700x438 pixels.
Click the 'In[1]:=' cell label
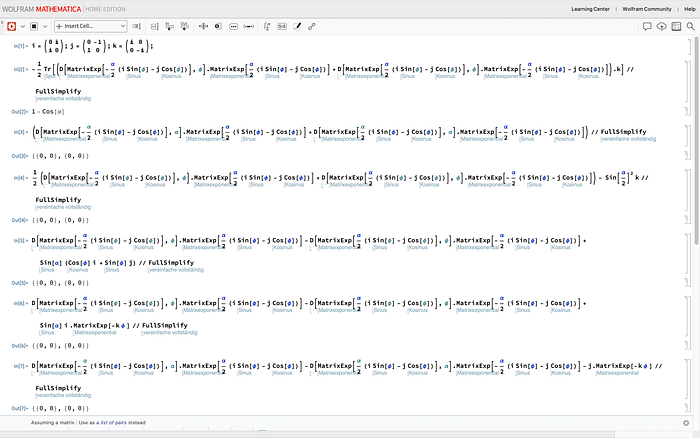(21, 46)
